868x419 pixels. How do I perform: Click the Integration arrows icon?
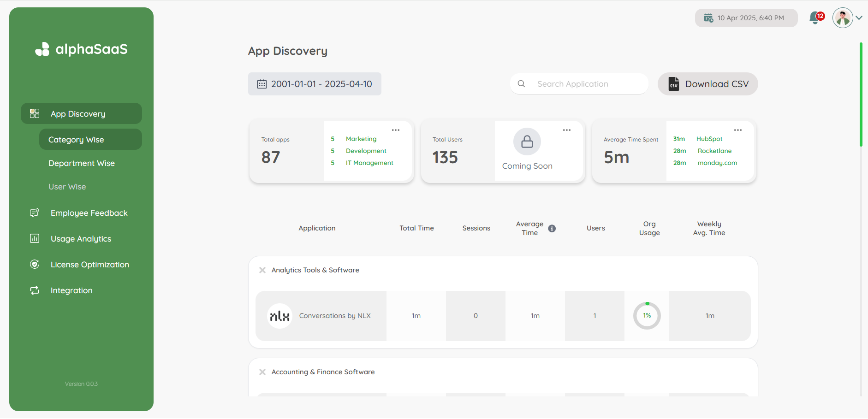point(35,290)
